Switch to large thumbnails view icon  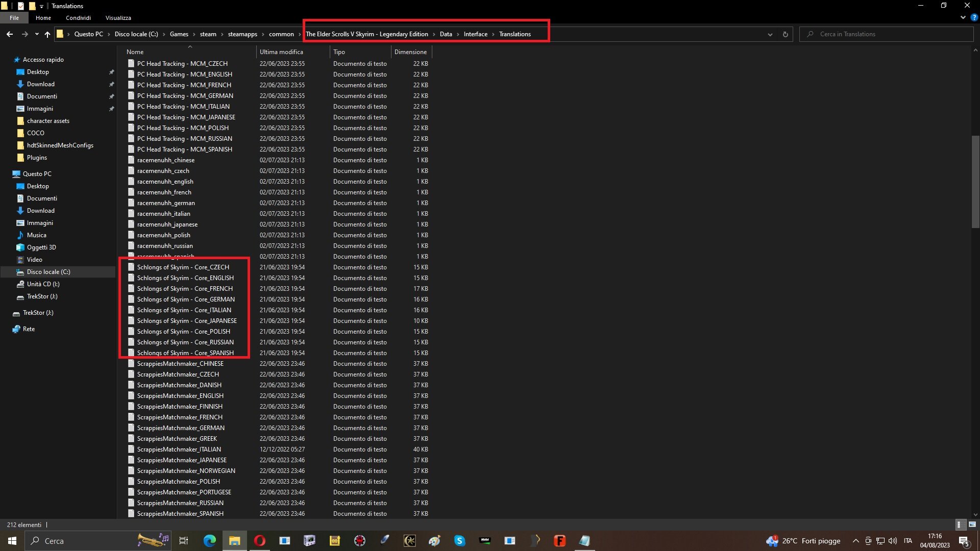click(972, 524)
